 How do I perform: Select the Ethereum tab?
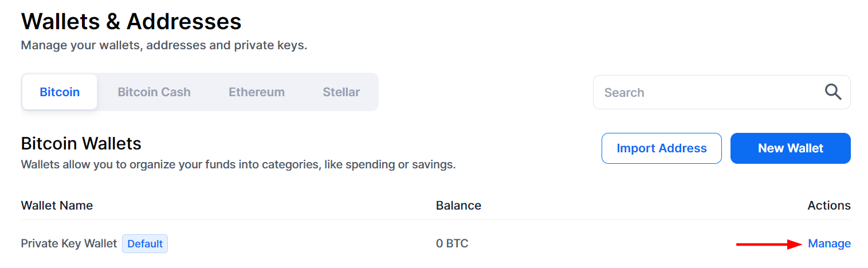tap(257, 92)
